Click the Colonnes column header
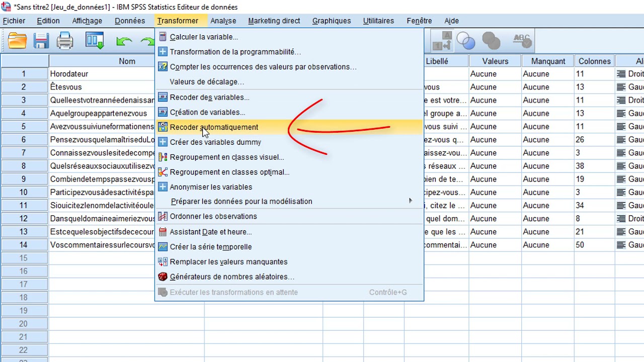This screenshot has width=644, height=362. point(594,61)
